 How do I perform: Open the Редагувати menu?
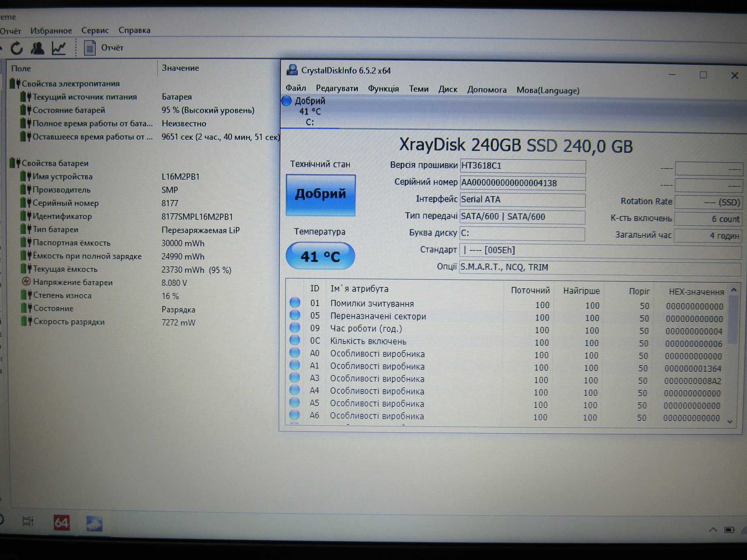[337, 88]
